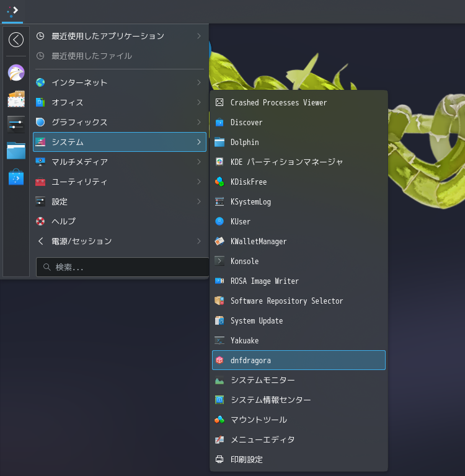Click the Konsole terminal icon
Image resolution: width=465 pixels, height=476 pixels.
[x=219, y=261]
